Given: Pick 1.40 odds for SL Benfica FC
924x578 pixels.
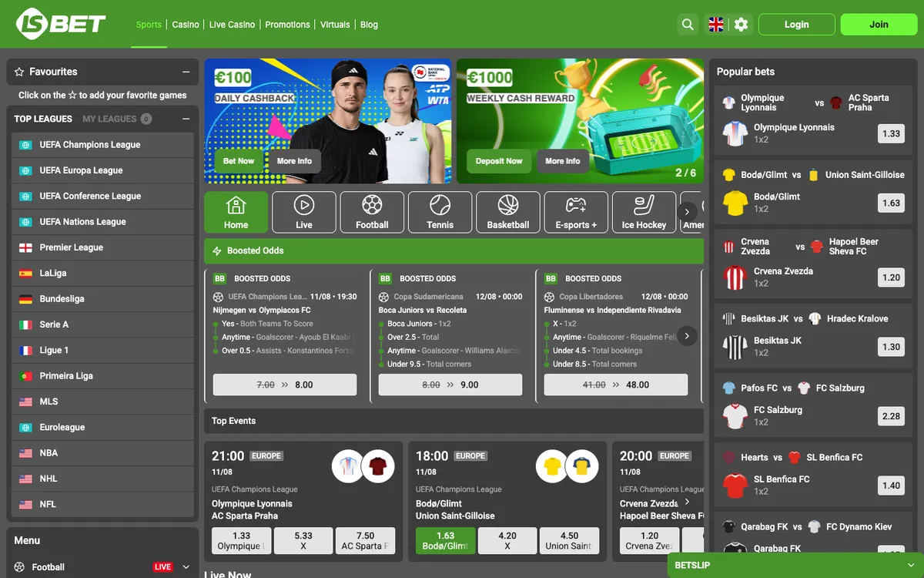Looking at the screenshot, I should (x=891, y=486).
